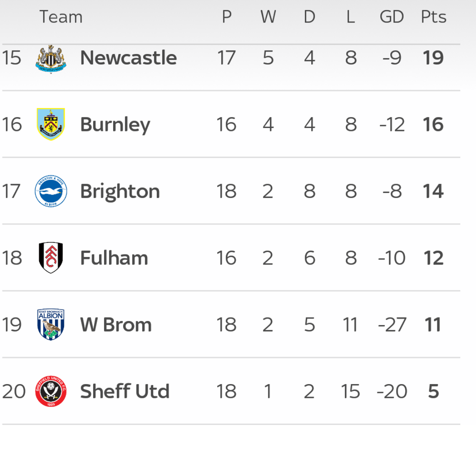Click the P column header
This screenshot has height=449, width=476.
click(x=227, y=17)
